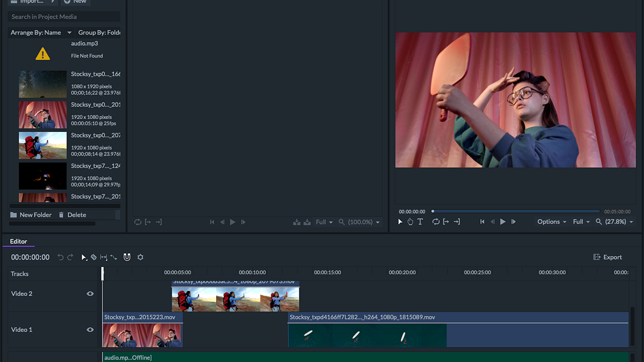
Task: Click the New button in the Media panel
Action: point(75,2)
